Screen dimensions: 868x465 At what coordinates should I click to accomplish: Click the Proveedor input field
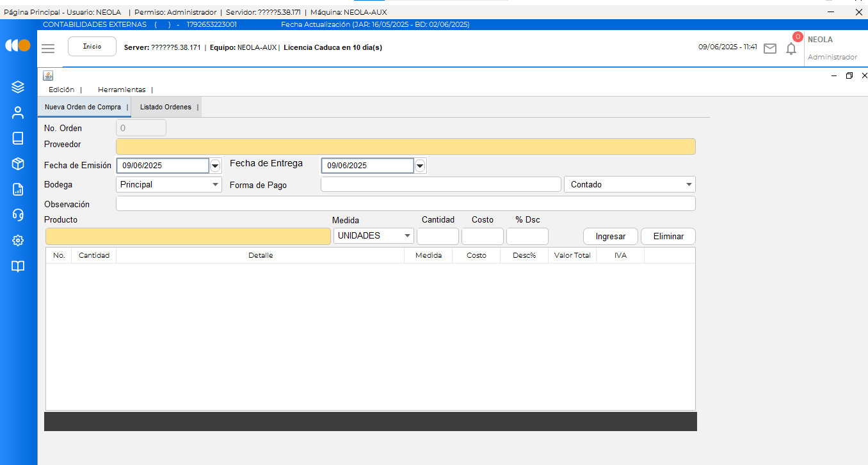pyautogui.click(x=405, y=146)
